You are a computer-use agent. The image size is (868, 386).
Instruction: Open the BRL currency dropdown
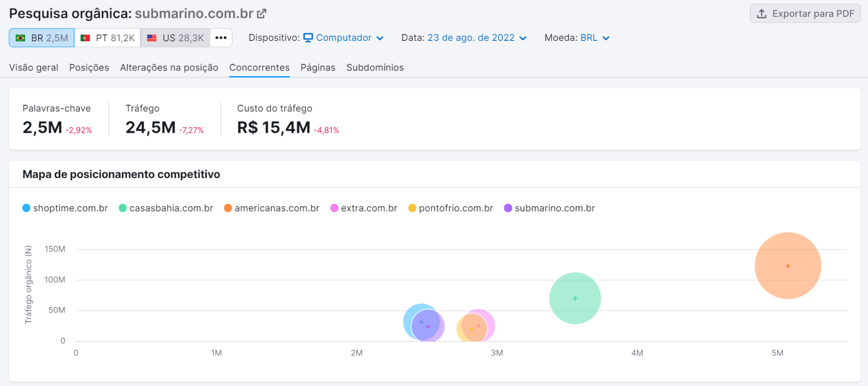tap(595, 38)
